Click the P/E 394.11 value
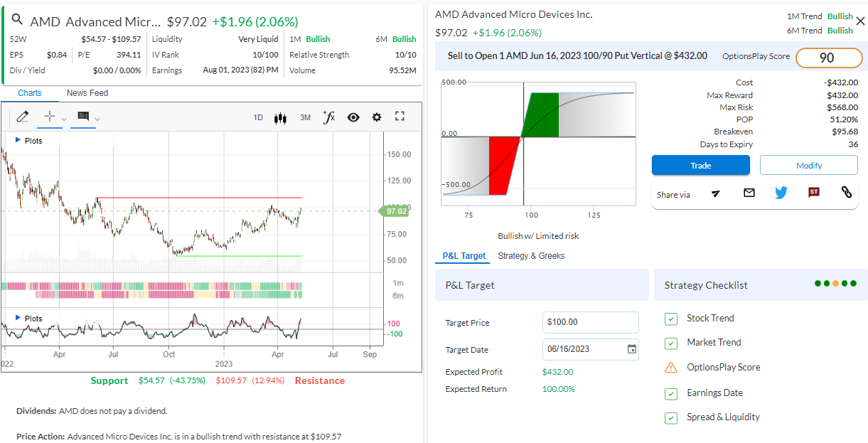This screenshot has width=868, height=443. (129, 55)
